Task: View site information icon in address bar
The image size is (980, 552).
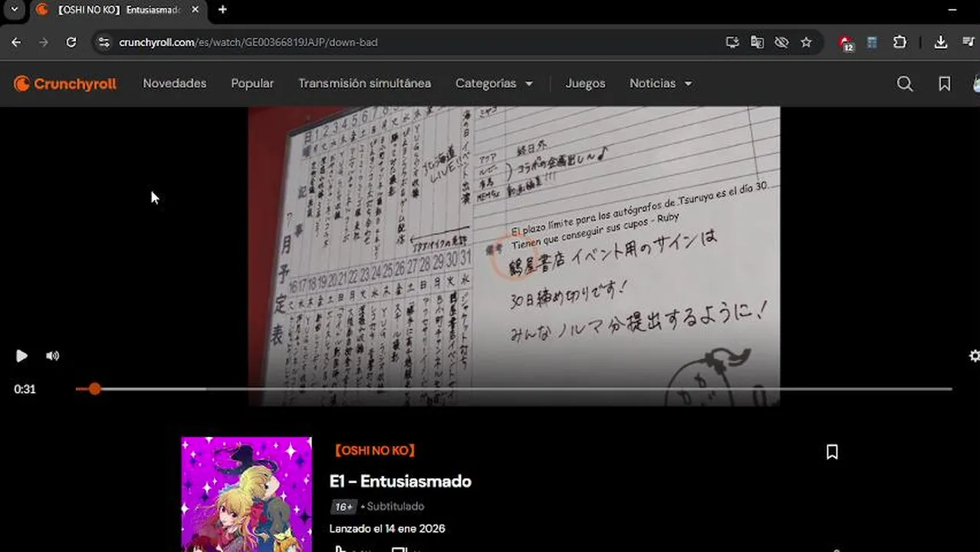Action: pyautogui.click(x=104, y=42)
